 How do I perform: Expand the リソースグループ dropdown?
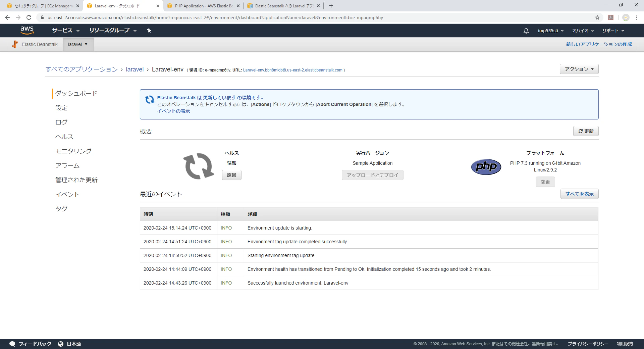(113, 31)
